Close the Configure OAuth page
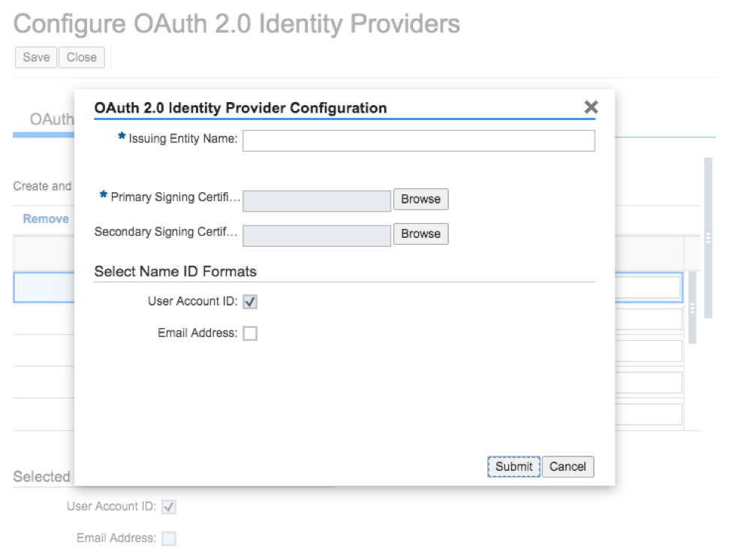Image resolution: width=732 pixels, height=560 pixels. point(81,57)
